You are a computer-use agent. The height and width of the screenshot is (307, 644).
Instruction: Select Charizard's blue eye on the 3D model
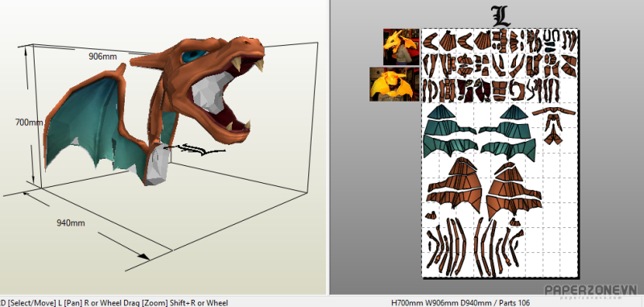click(194, 56)
